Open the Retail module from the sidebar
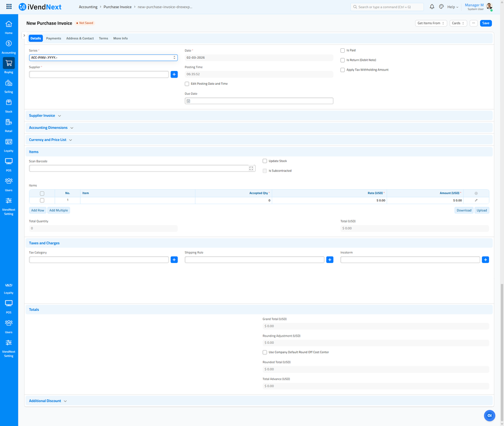This screenshot has width=504, height=426. point(8,122)
